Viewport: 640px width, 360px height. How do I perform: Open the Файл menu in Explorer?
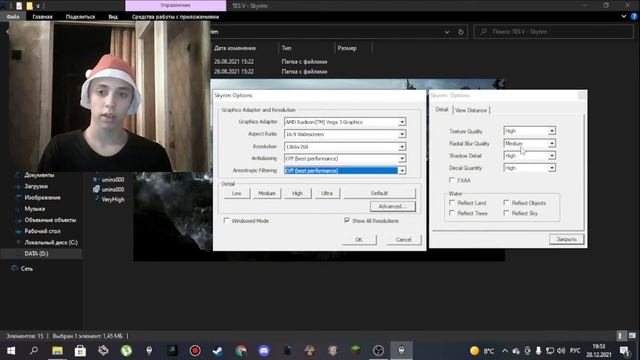point(13,17)
